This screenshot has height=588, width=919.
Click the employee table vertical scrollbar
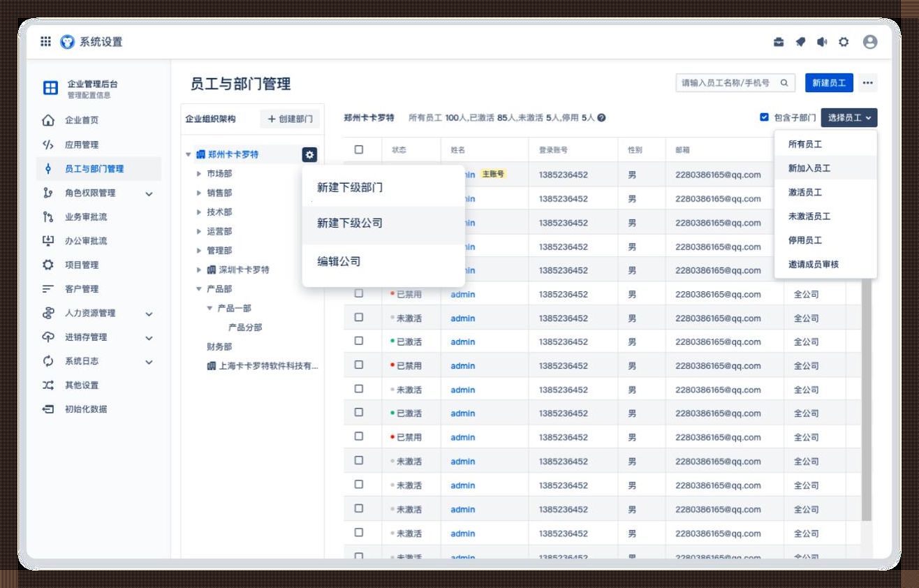coord(867,398)
